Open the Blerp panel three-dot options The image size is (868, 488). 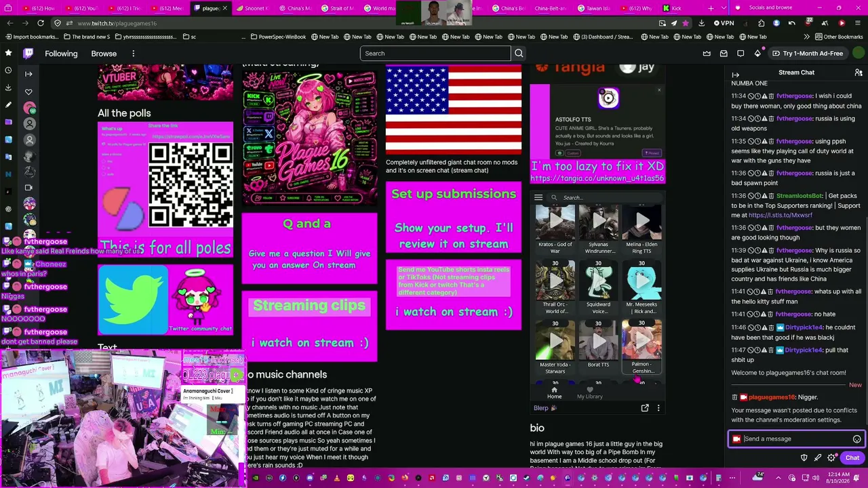click(x=658, y=408)
